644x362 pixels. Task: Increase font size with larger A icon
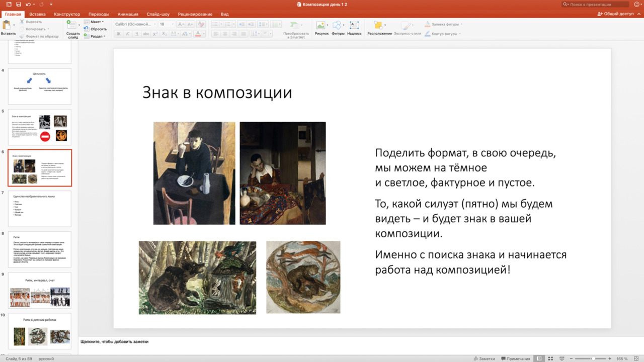click(180, 24)
